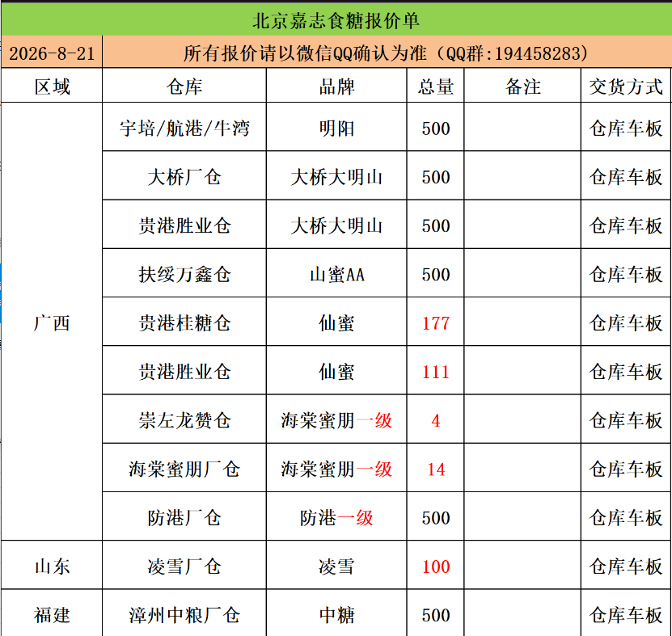This screenshot has height=636, width=672.
Task: Select warehouse cell 贵港桂糖仓
Action: (184, 322)
